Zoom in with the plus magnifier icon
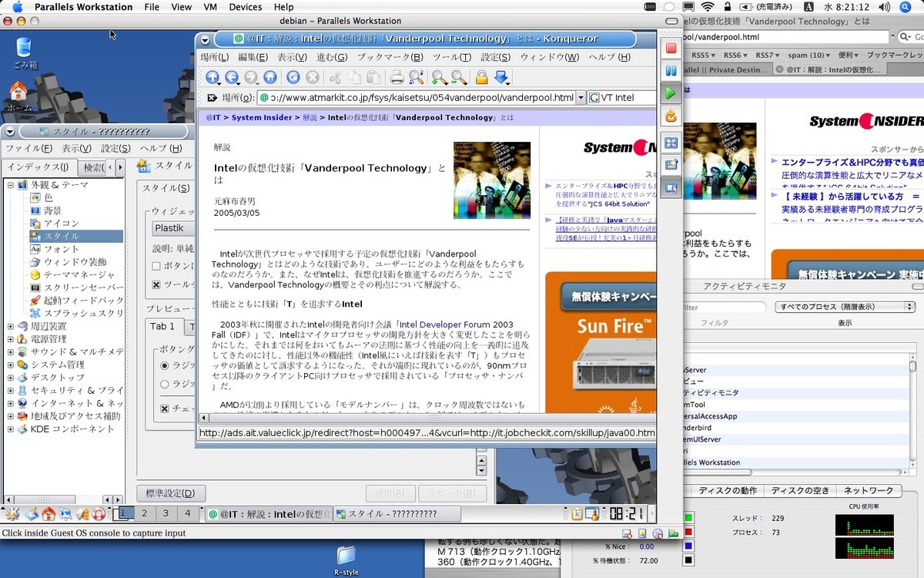This screenshot has height=578, width=924. click(439, 77)
